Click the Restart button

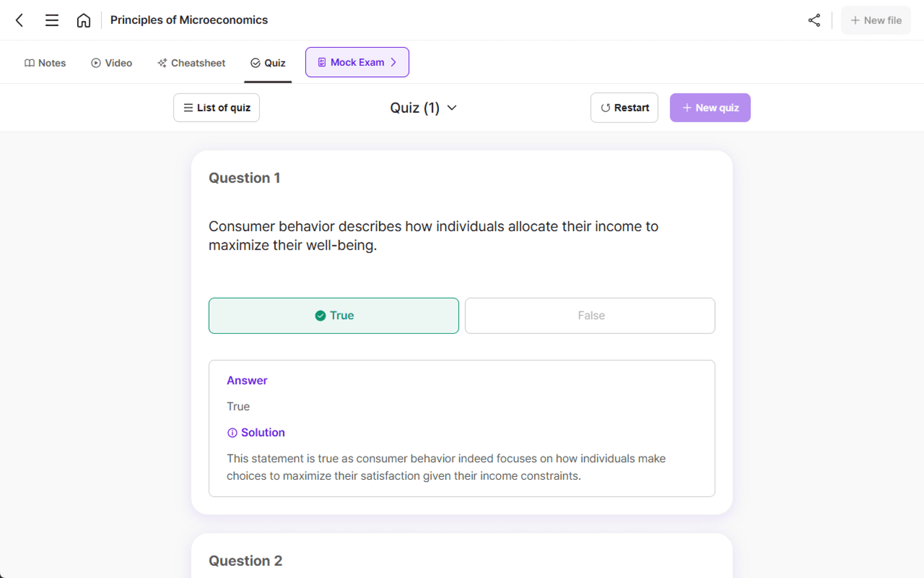point(624,107)
